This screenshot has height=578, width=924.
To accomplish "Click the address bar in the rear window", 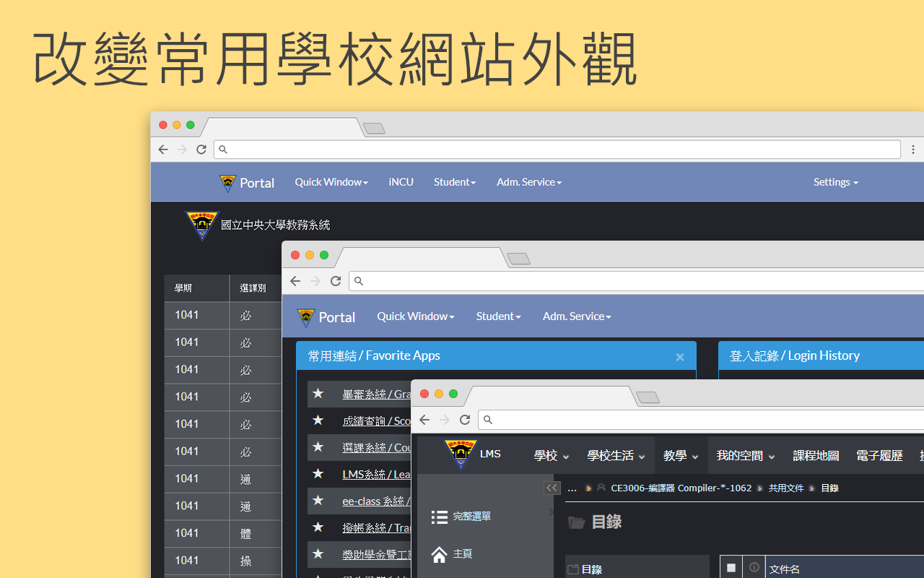I will tap(557, 150).
